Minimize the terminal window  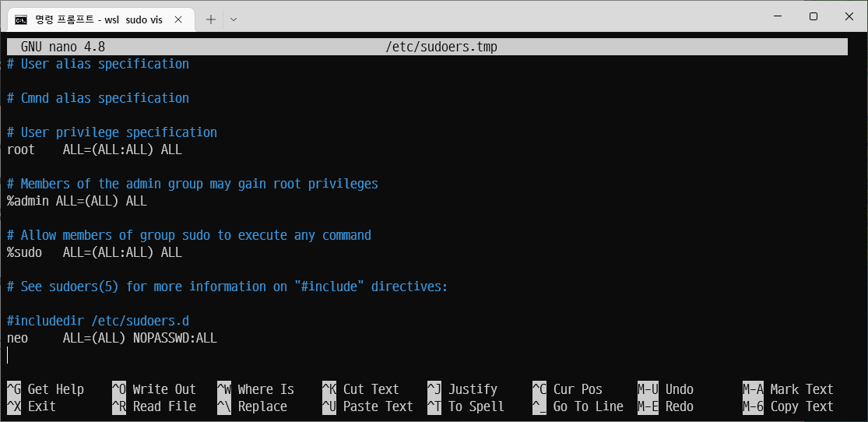[x=778, y=16]
